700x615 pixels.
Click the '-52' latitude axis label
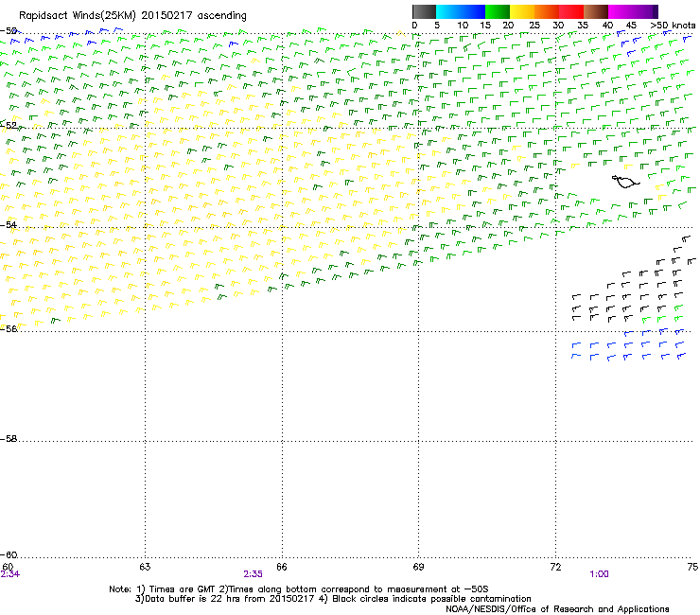pyautogui.click(x=9, y=126)
